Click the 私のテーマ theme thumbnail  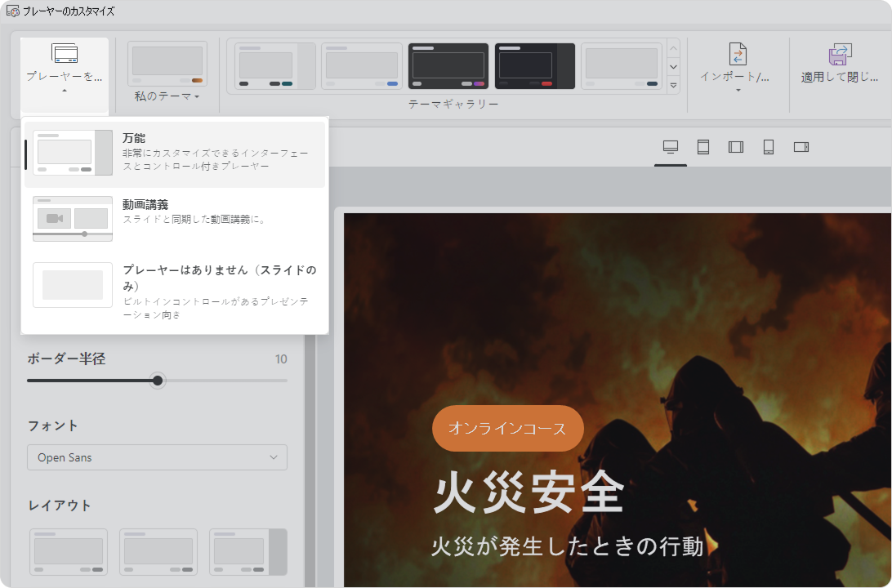tap(167, 64)
